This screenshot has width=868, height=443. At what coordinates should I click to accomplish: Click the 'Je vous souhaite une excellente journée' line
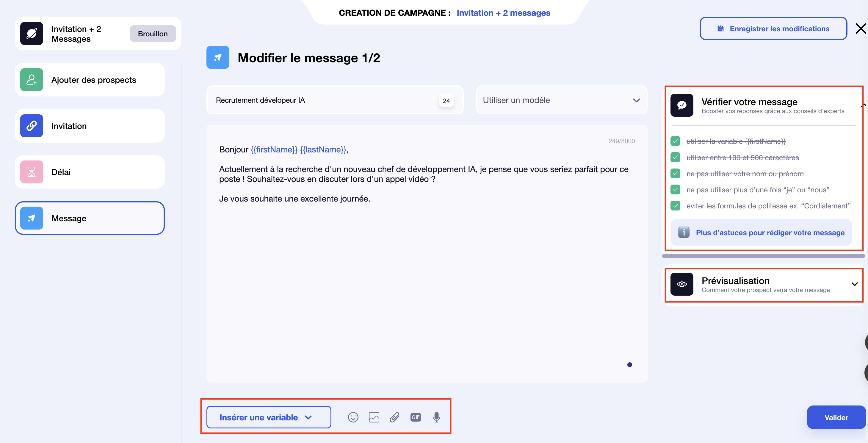(294, 199)
